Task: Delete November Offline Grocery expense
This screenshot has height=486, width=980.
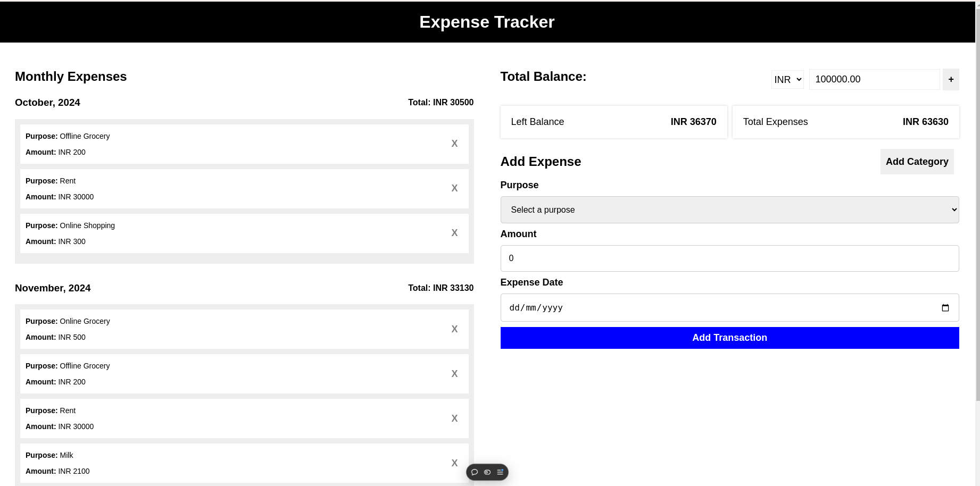Action: click(x=454, y=374)
